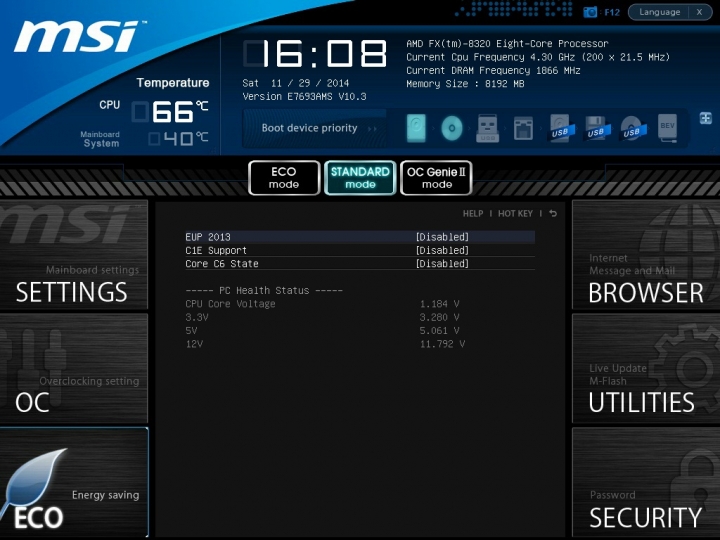
Task: Enable OC Genie II mode
Action: point(436,178)
